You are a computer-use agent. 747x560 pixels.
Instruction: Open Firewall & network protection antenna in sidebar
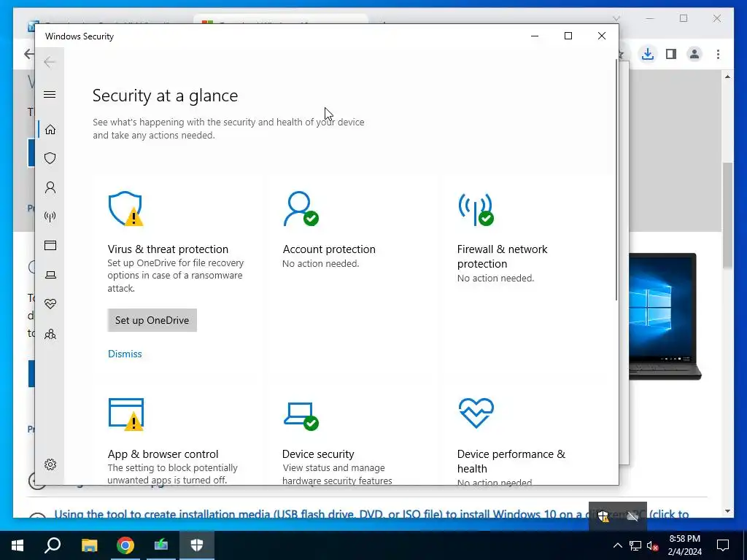50,217
